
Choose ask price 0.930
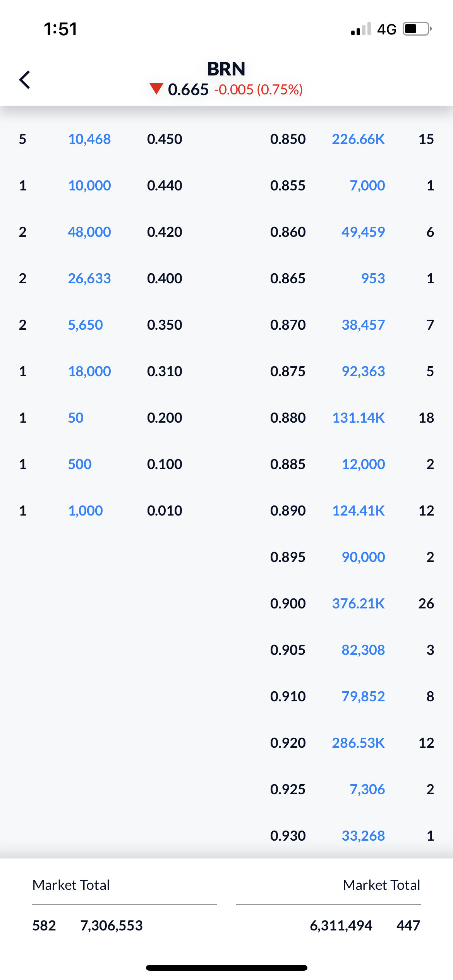tap(288, 836)
